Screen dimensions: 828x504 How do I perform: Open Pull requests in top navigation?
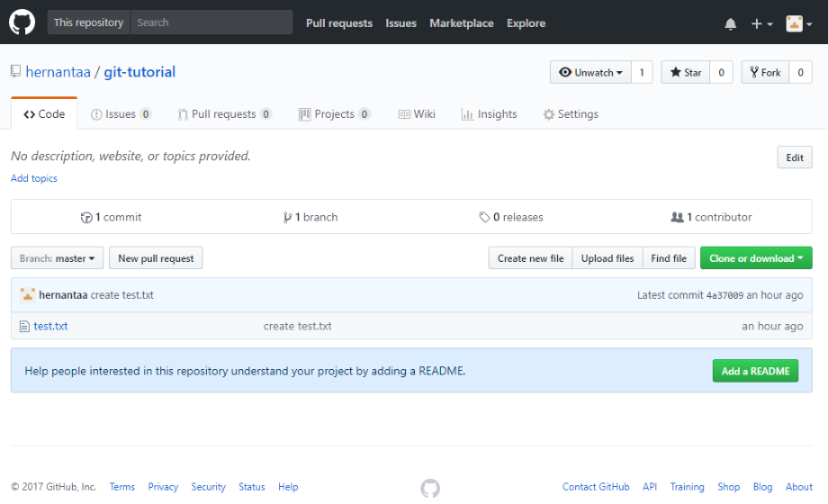click(x=339, y=23)
